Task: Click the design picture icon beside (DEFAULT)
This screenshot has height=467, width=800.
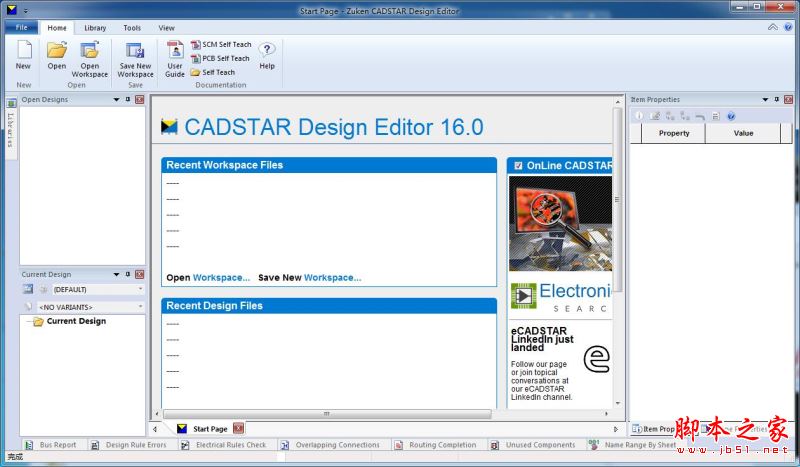Action: click(x=28, y=289)
